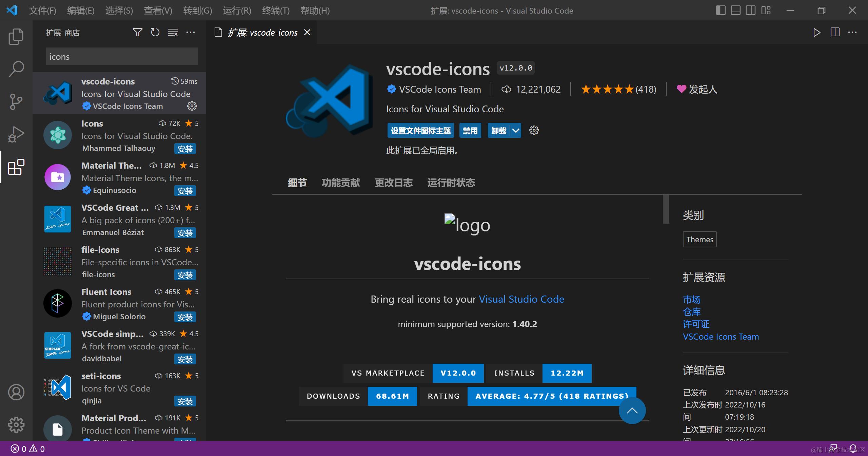
Task: Toggle the split editor layout icon
Action: tap(834, 32)
